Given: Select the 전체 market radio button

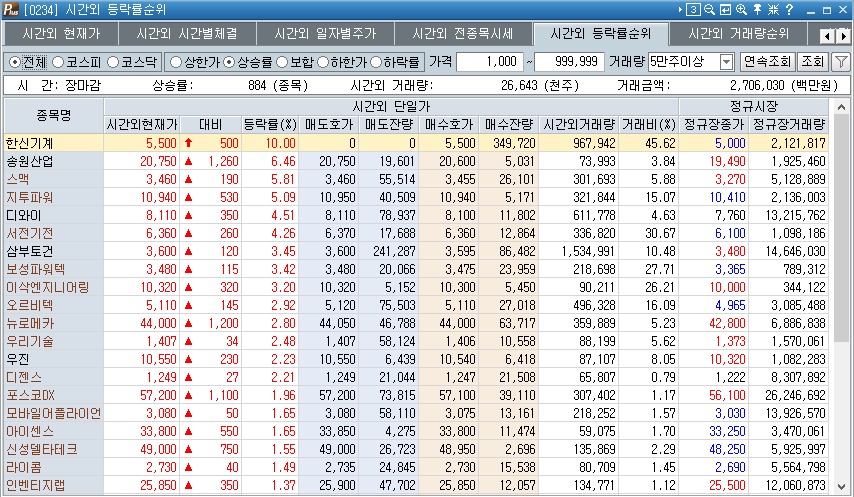Looking at the screenshot, I should (x=15, y=62).
